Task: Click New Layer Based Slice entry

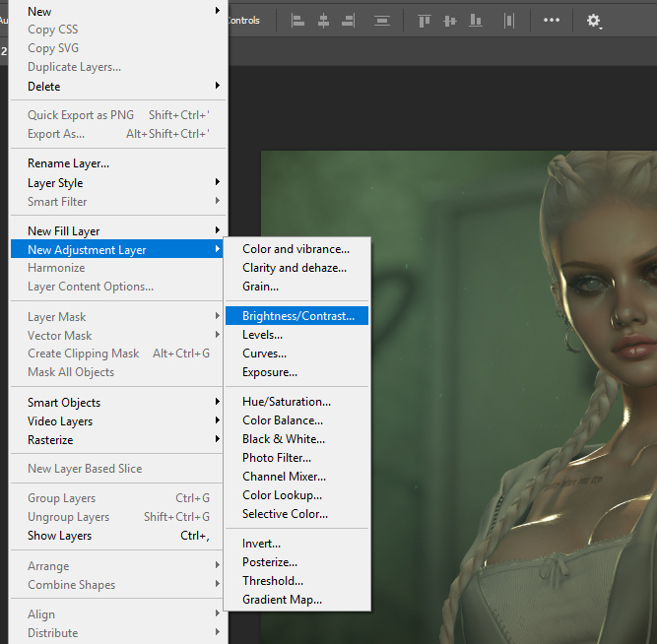Action: 118,469
